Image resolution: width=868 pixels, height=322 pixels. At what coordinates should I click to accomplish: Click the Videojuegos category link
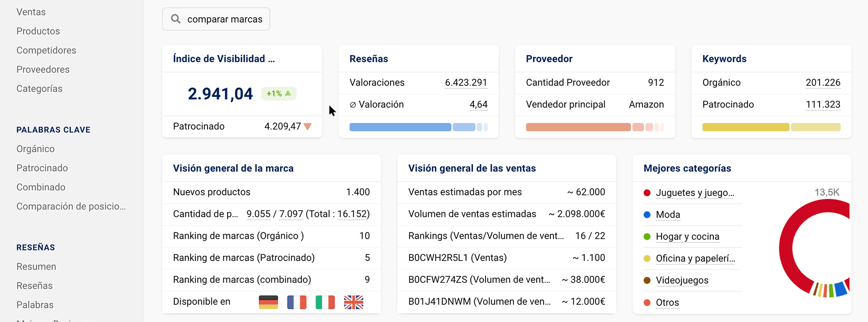(682, 280)
